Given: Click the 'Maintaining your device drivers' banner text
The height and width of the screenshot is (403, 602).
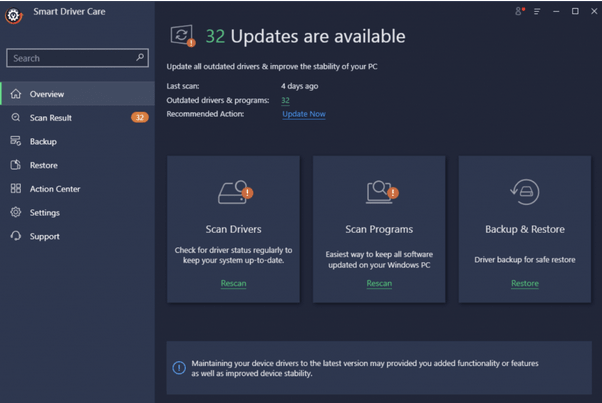Looking at the screenshot, I should pyautogui.click(x=365, y=368).
